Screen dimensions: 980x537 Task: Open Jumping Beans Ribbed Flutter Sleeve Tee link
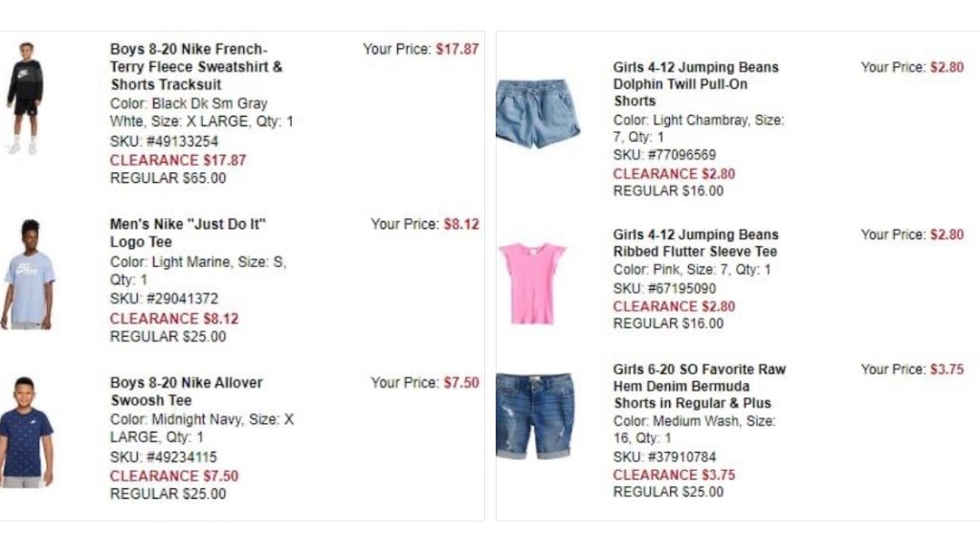pyautogui.click(x=696, y=243)
